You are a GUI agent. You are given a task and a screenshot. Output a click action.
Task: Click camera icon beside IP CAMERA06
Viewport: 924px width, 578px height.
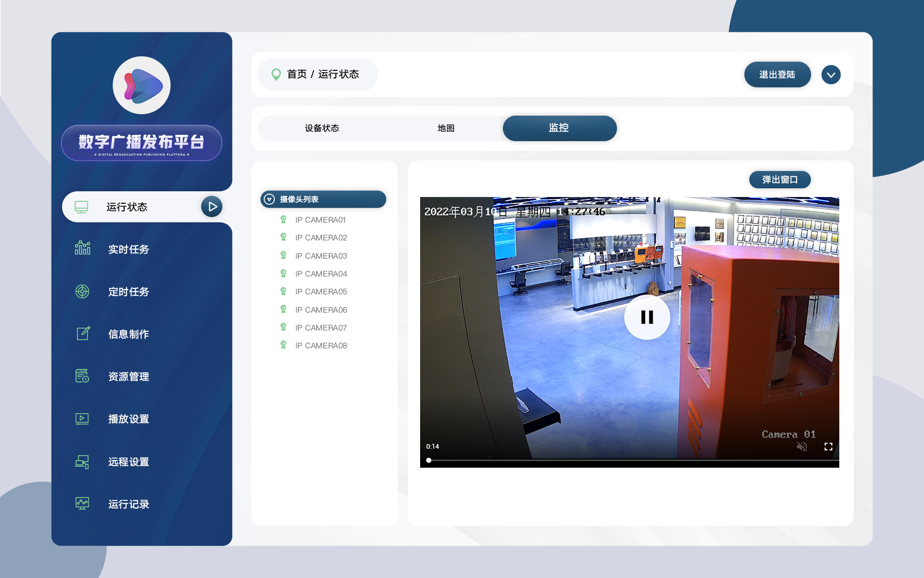283,309
